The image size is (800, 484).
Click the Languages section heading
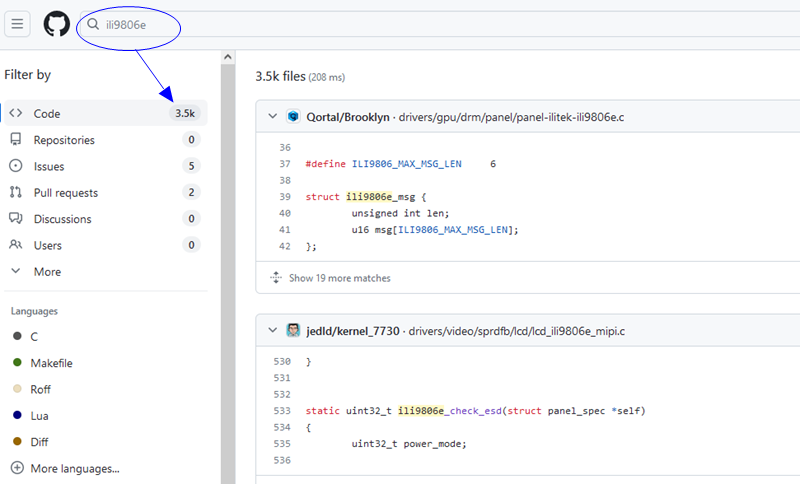(x=34, y=311)
